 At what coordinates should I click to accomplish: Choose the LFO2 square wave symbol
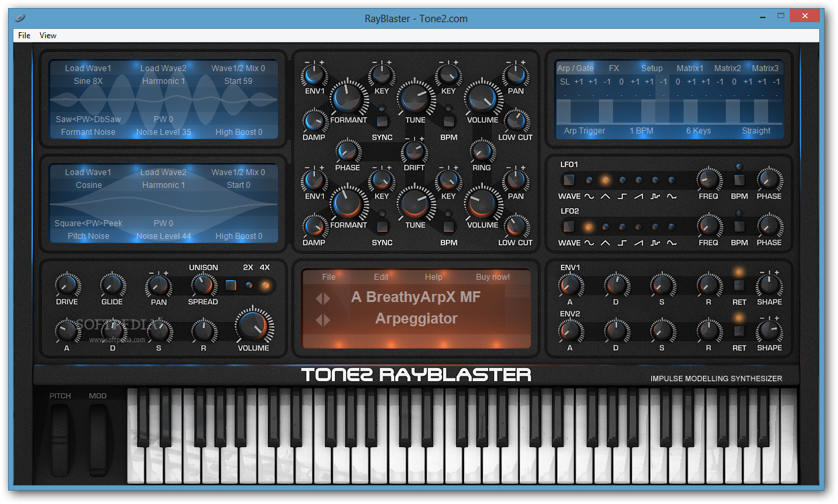point(622,243)
